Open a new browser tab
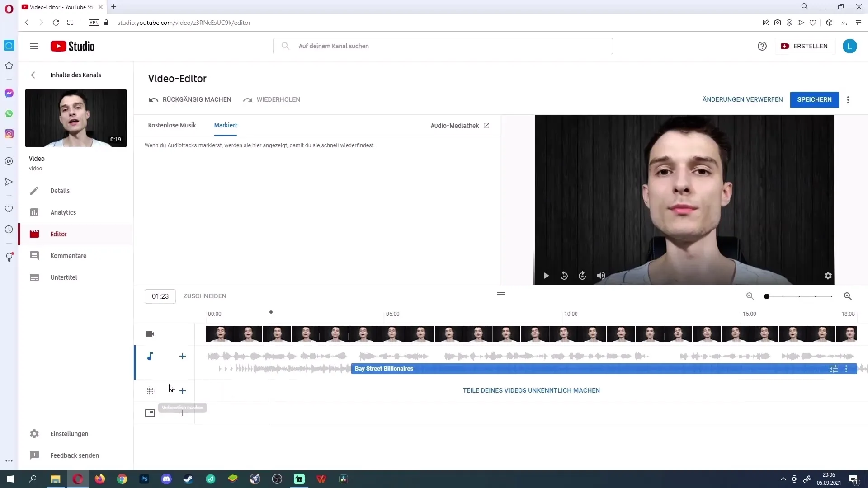868x488 pixels. pos(114,7)
